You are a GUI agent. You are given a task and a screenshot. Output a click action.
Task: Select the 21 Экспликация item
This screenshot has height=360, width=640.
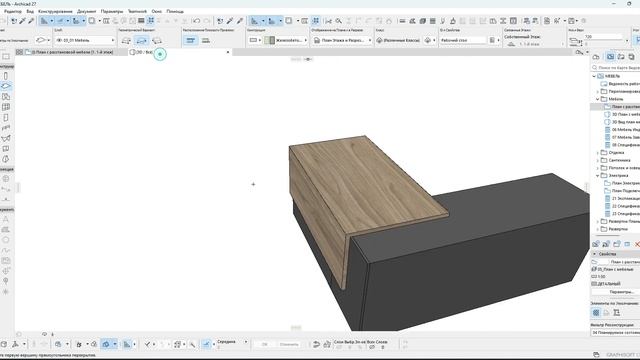tap(622, 198)
